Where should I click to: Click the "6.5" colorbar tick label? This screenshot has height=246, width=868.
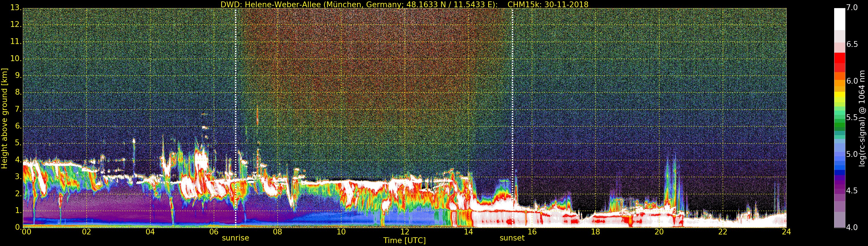pos(852,45)
